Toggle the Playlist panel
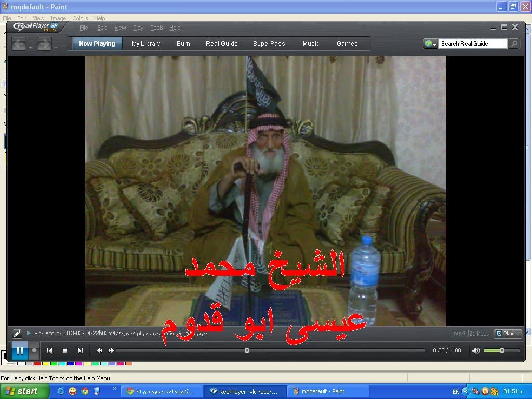This screenshot has height=399, width=532. pyautogui.click(x=508, y=334)
